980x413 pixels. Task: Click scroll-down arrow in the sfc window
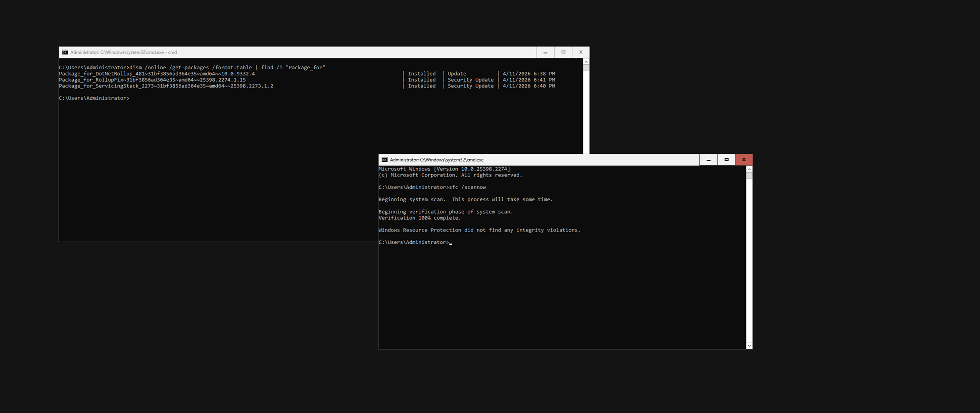click(749, 346)
